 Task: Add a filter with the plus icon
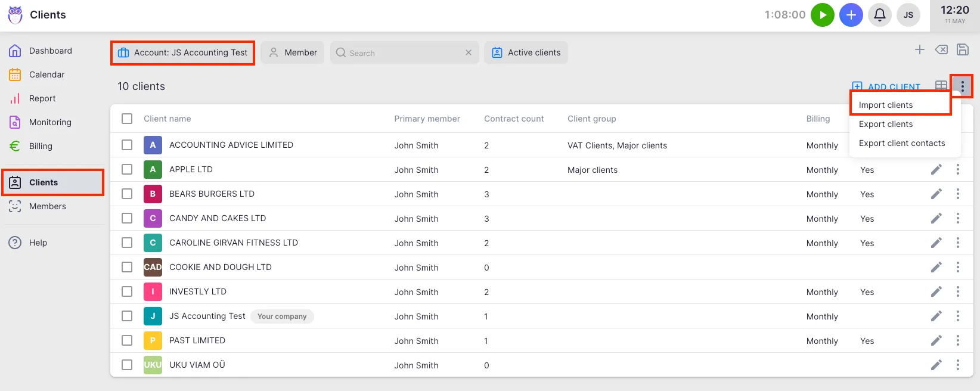(920, 49)
